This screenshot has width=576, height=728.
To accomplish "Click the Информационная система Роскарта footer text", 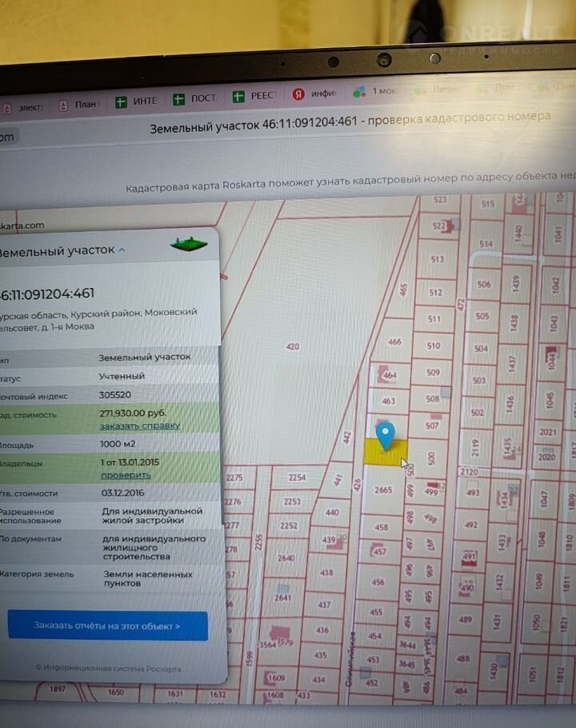I will pyautogui.click(x=107, y=668).
